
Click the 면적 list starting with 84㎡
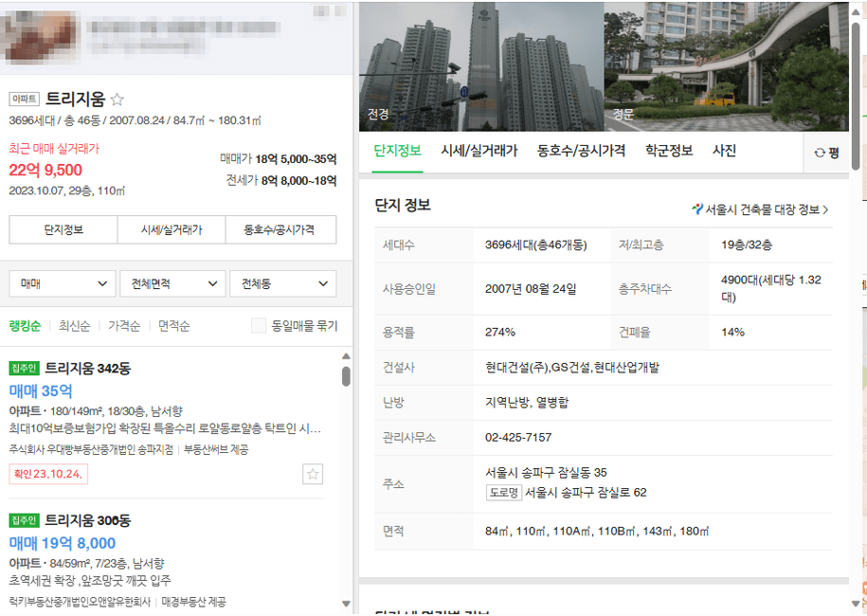(597, 531)
